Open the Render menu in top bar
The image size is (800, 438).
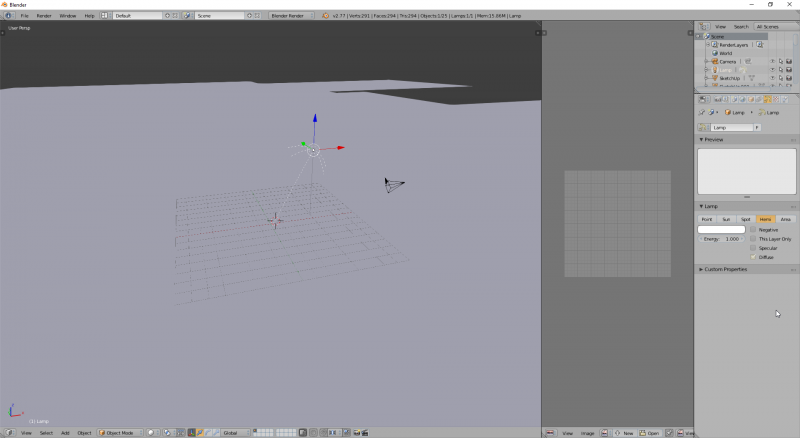click(x=44, y=16)
